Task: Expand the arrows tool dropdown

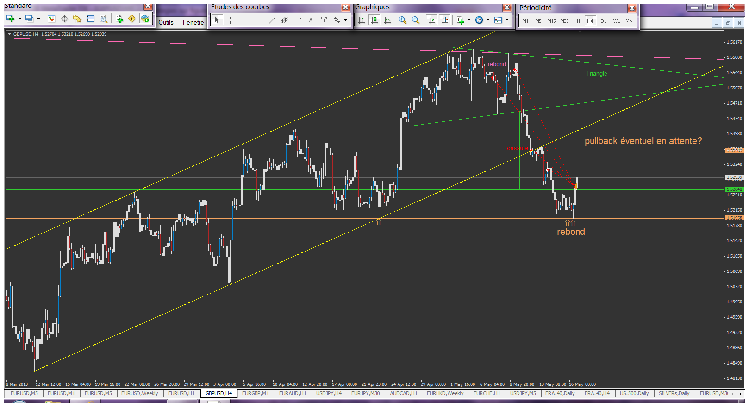Action: [x=345, y=20]
